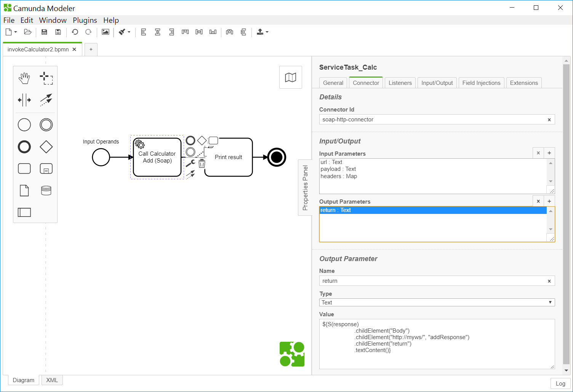
Task: Open the Plugins menu
Action: pos(85,20)
